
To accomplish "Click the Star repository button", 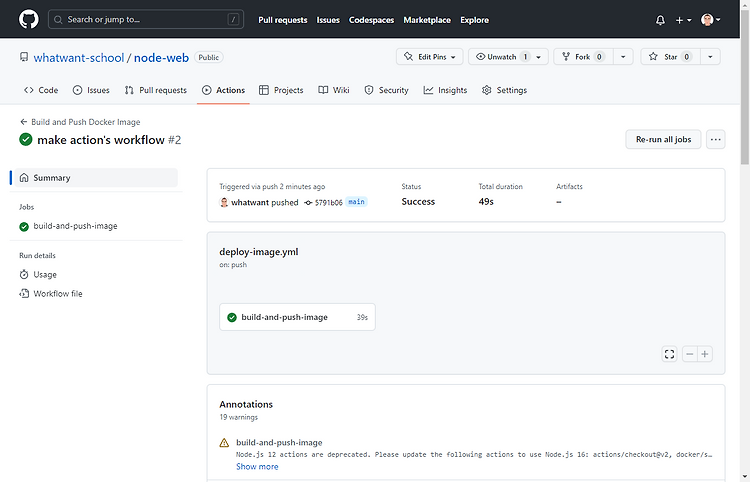I will coord(671,57).
